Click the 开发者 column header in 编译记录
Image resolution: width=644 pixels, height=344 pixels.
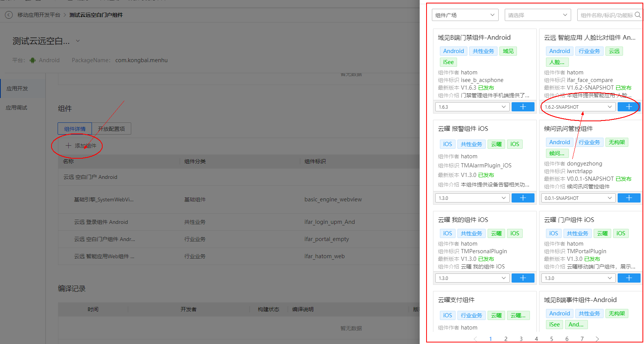pos(188,309)
